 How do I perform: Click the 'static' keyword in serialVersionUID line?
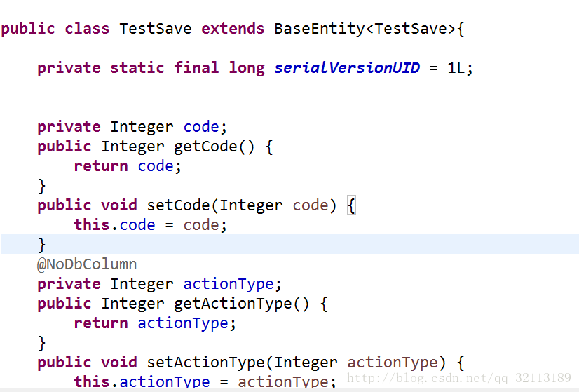click(x=137, y=67)
